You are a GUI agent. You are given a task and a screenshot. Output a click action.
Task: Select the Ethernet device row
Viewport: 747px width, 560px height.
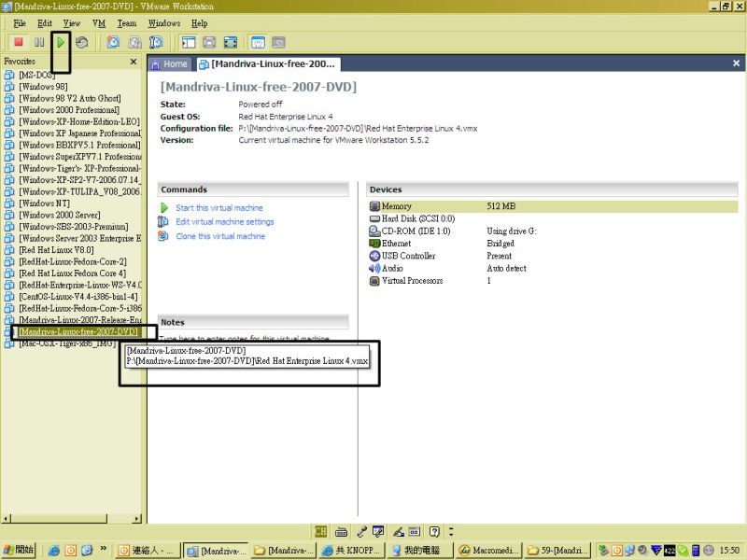396,244
